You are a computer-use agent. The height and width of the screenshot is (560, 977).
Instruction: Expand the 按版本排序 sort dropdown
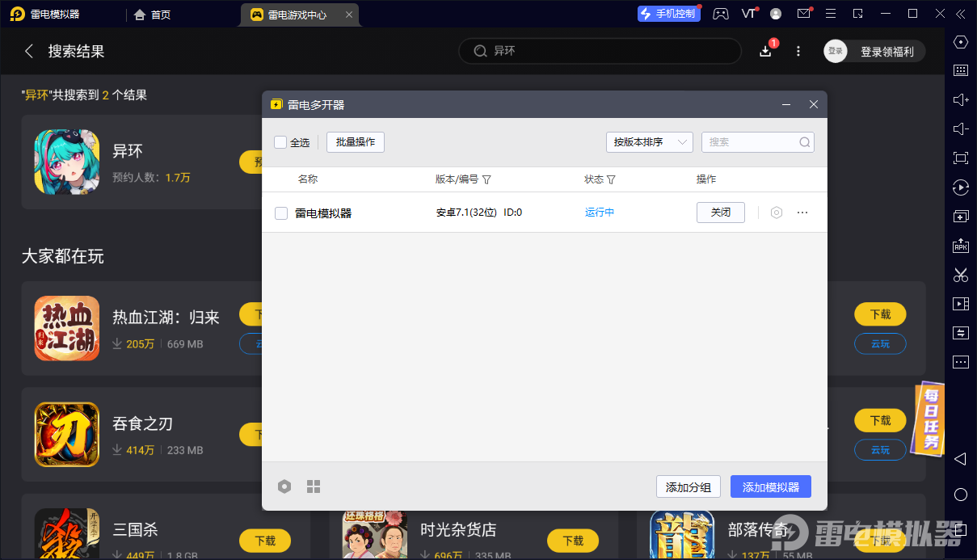point(649,142)
